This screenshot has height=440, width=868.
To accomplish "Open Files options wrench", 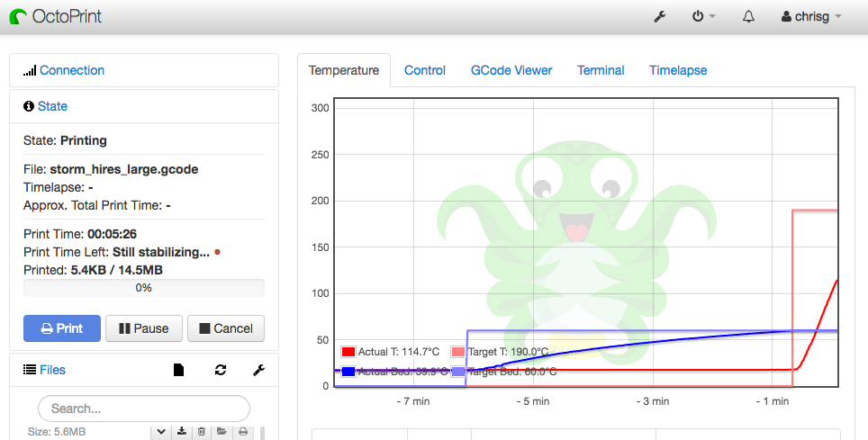I will tap(258, 370).
